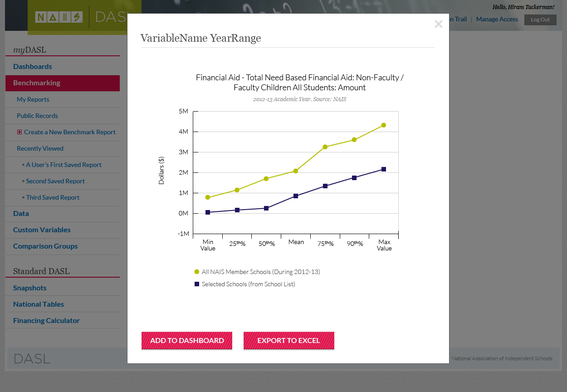567x392 pixels.
Task: Click the navy Mean data point
Action: 296,196
